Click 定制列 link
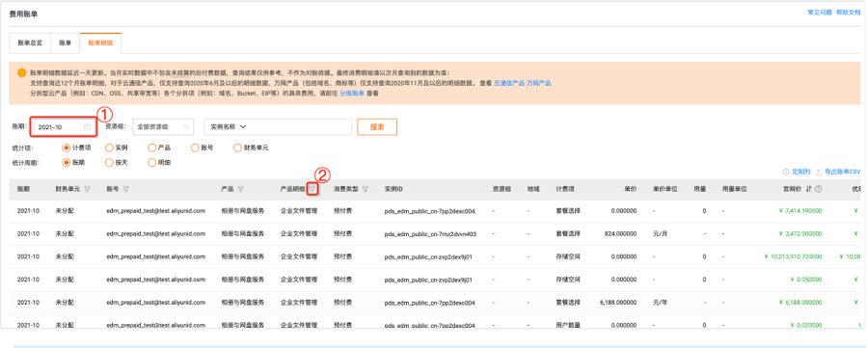This screenshot has height=348, width=868. (801, 172)
